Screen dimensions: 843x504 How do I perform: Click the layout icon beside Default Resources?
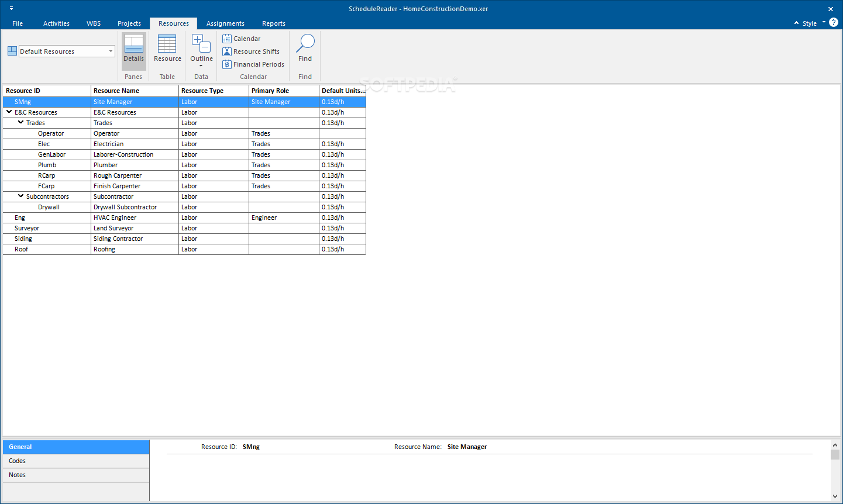[12, 51]
